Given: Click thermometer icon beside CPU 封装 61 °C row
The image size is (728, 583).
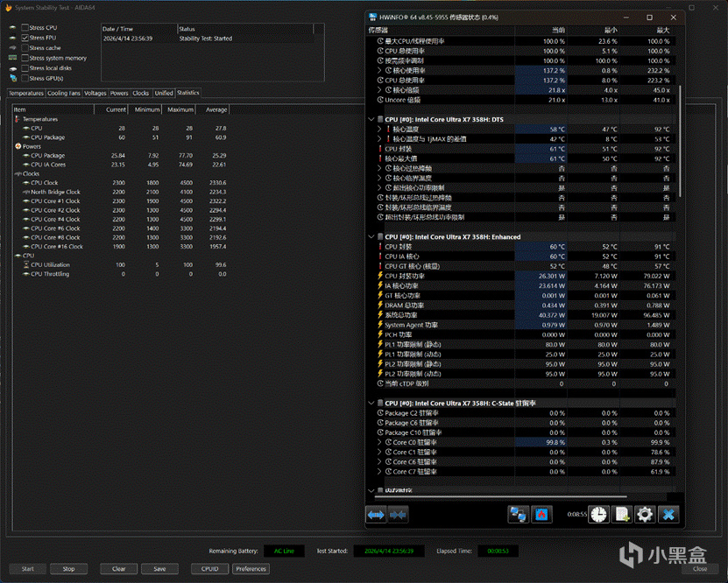Looking at the screenshot, I should 380,149.
